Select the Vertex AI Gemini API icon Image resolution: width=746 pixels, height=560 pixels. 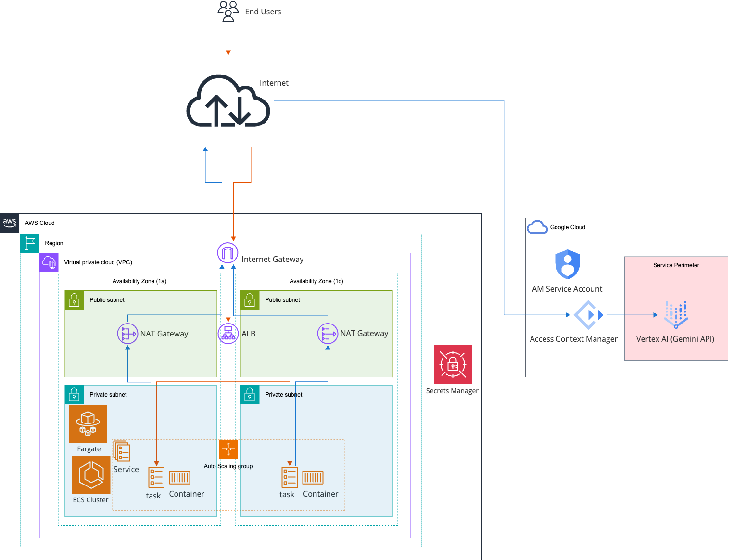click(x=676, y=315)
